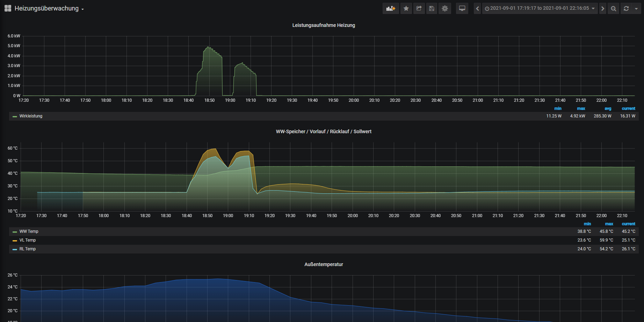Sort temperature legend by max column
Screen dimensions: 644x322
(609, 224)
